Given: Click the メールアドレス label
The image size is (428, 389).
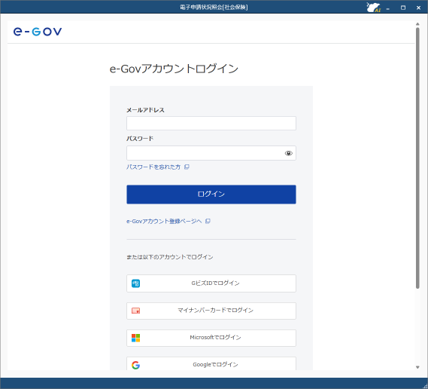Looking at the screenshot, I should [x=145, y=110].
